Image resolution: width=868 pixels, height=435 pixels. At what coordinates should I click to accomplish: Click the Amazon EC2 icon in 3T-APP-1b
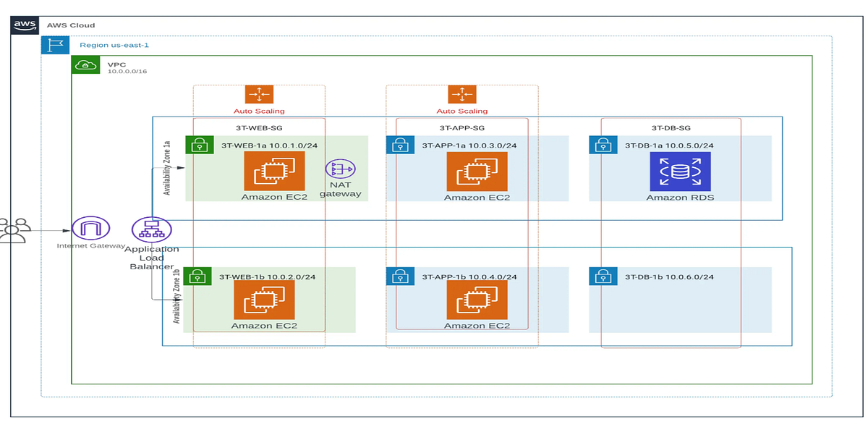pyautogui.click(x=476, y=299)
